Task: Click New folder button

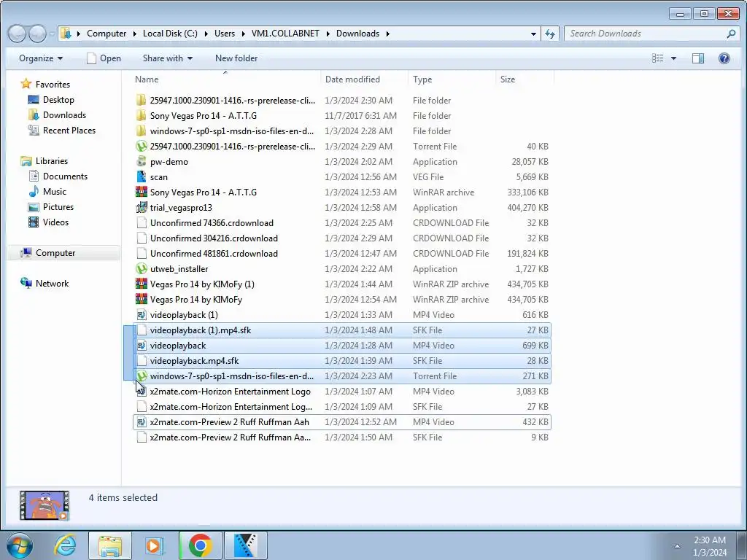Action: tap(236, 58)
